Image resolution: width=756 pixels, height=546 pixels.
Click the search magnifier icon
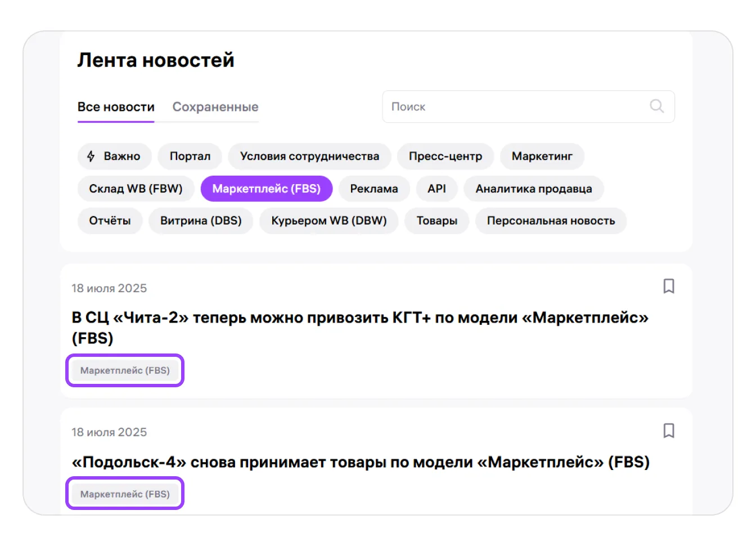point(656,106)
